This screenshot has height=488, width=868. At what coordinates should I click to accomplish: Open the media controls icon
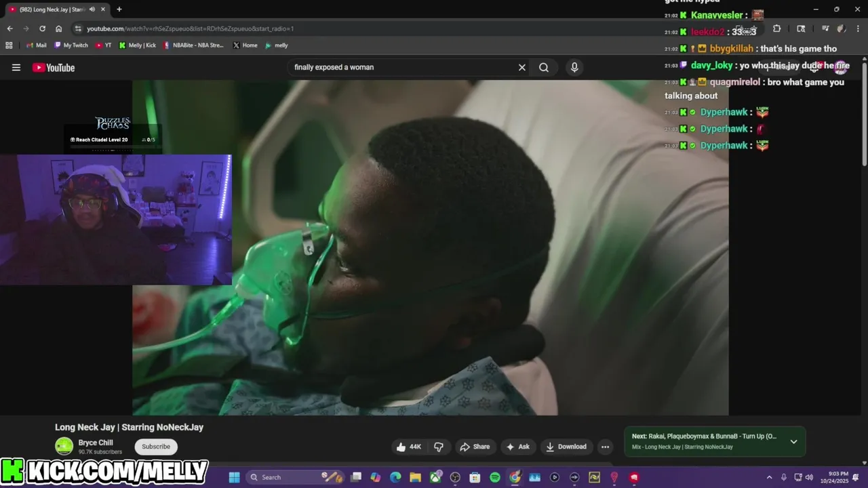click(825, 28)
